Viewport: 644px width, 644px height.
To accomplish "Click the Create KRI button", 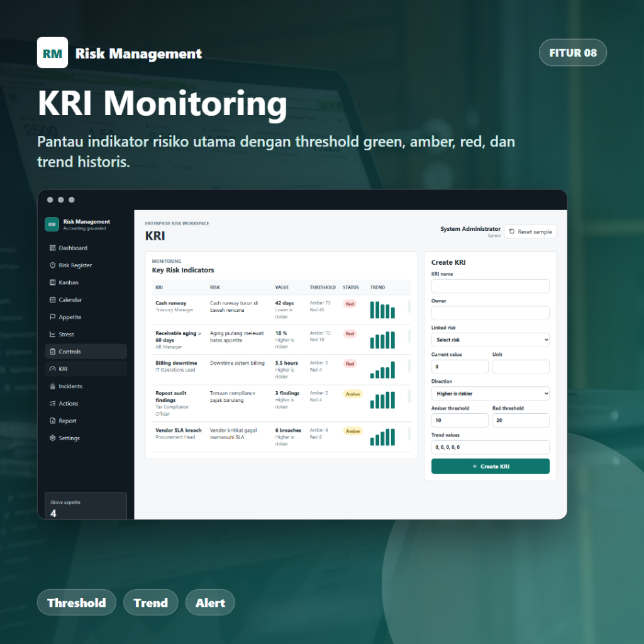I will 490,466.
